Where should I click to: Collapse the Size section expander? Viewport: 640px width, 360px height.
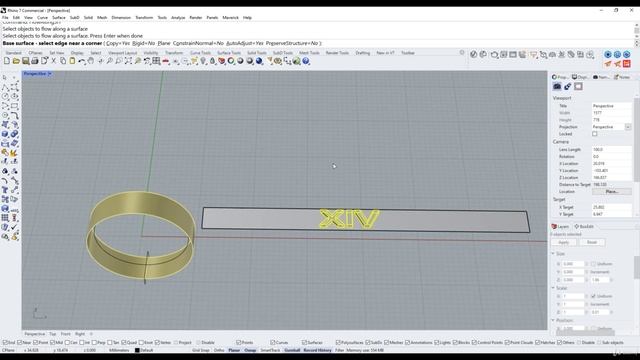pyautogui.click(x=553, y=253)
